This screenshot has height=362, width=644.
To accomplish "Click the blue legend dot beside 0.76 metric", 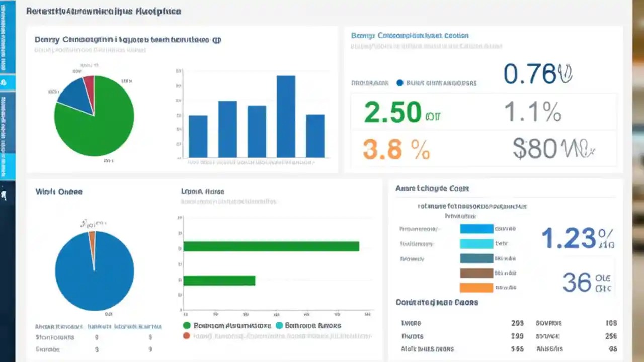I will coord(400,83).
